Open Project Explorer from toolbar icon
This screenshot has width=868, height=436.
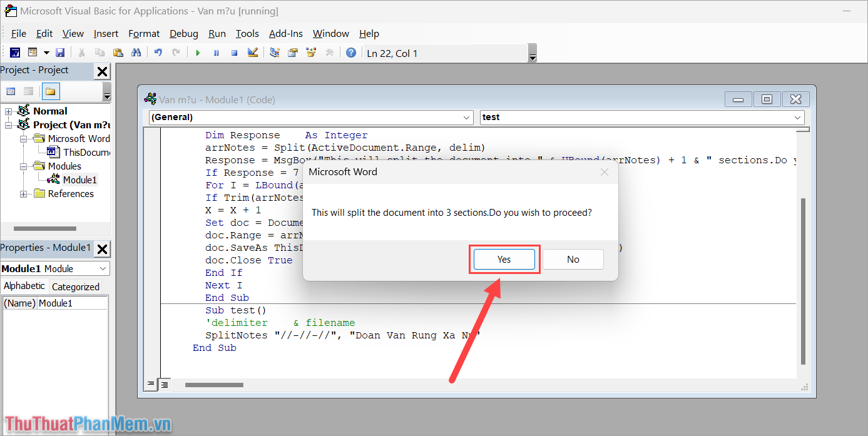point(274,53)
